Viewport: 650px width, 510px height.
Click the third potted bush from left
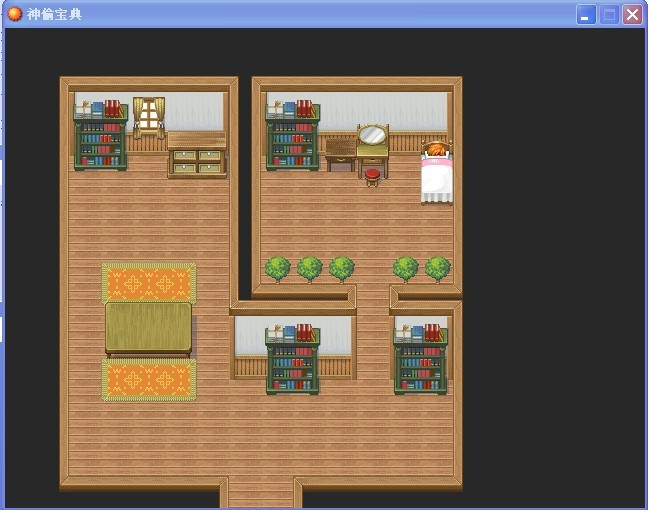click(x=342, y=270)
